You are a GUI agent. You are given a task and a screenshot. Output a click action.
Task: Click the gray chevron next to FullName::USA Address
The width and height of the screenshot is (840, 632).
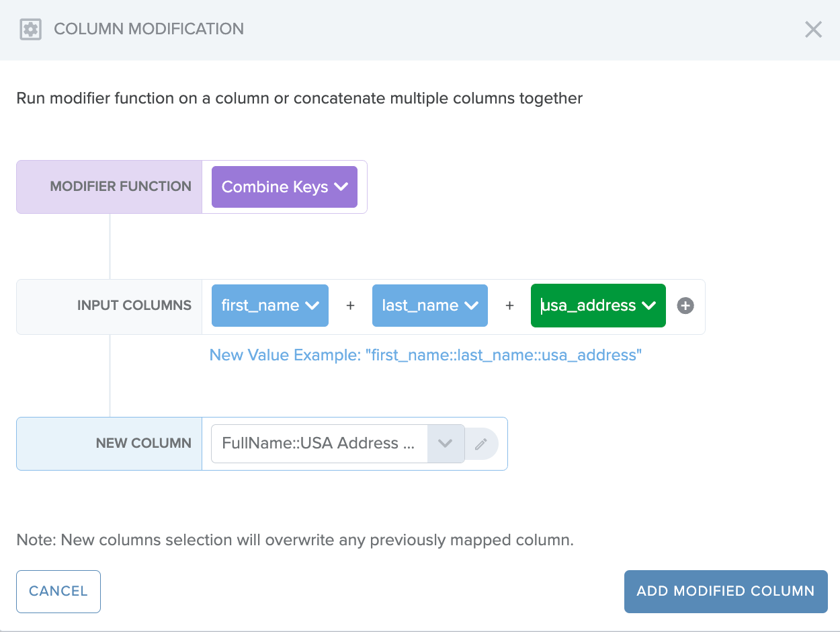(446, 443)
